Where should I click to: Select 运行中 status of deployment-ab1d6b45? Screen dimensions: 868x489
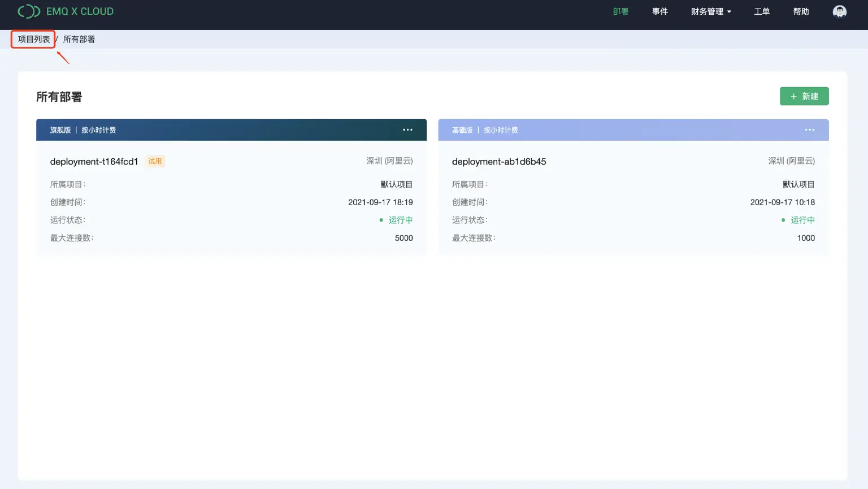tap(802, 220)
